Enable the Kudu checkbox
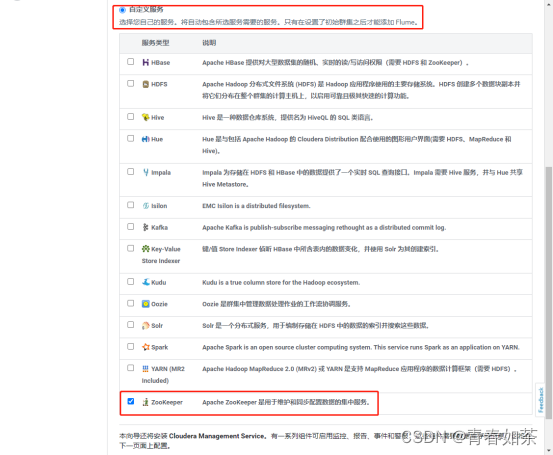This screenshot has height=455, width=553. (x=130, y=281)
